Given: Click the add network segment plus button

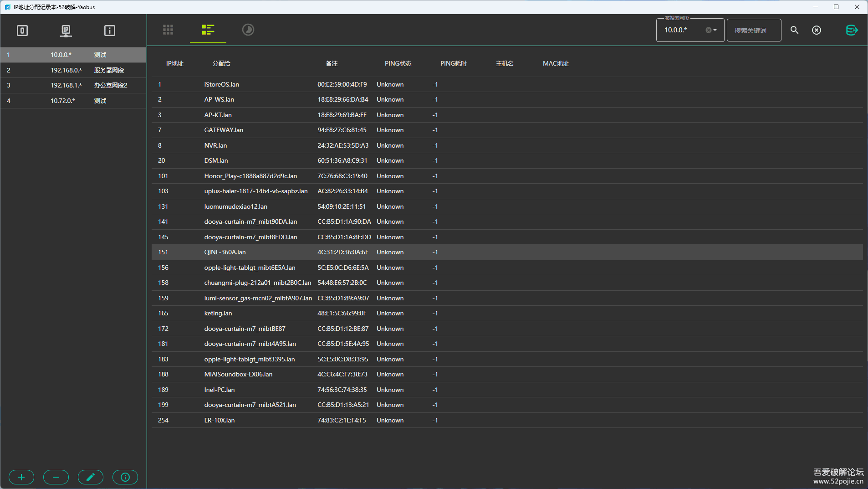Looking at the screenshot, I should 21,477.
